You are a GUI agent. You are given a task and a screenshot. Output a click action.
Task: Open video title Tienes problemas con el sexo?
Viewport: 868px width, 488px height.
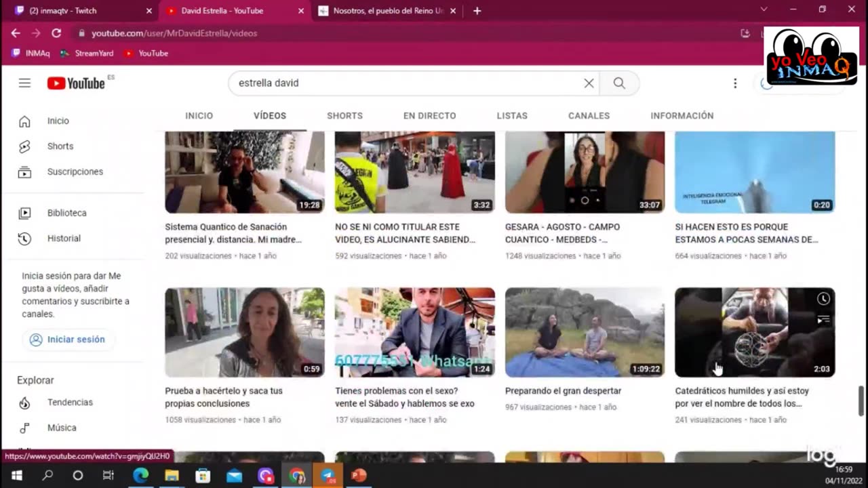pos(405,397)
